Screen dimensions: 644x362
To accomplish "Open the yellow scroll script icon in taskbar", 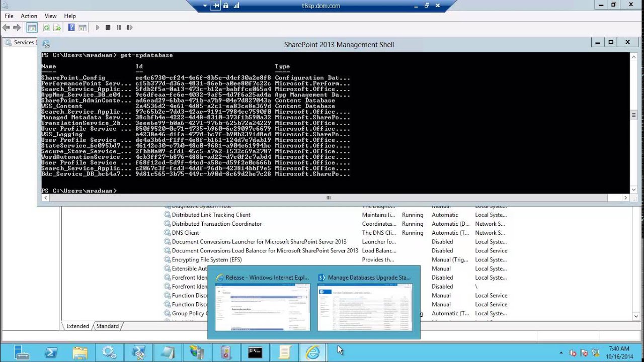I will pyautogui.click(x=284, y=352).
